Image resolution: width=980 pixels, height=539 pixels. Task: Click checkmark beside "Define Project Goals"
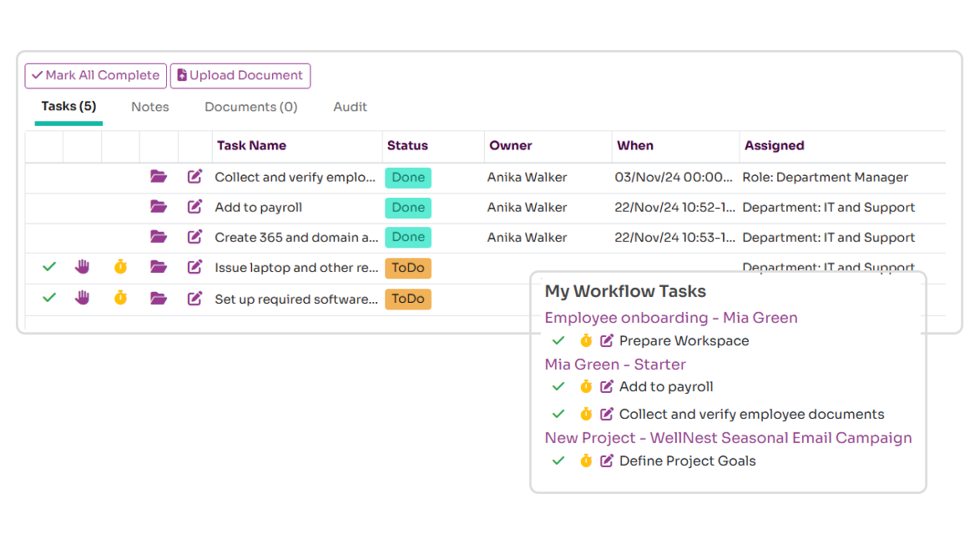click(560, 461)
